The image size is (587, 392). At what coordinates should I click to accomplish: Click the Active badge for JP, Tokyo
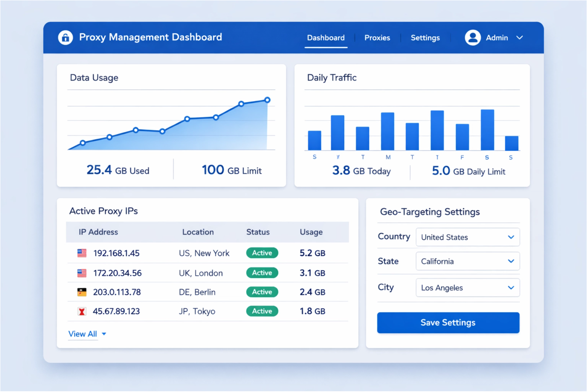click(x=262, y=311)
